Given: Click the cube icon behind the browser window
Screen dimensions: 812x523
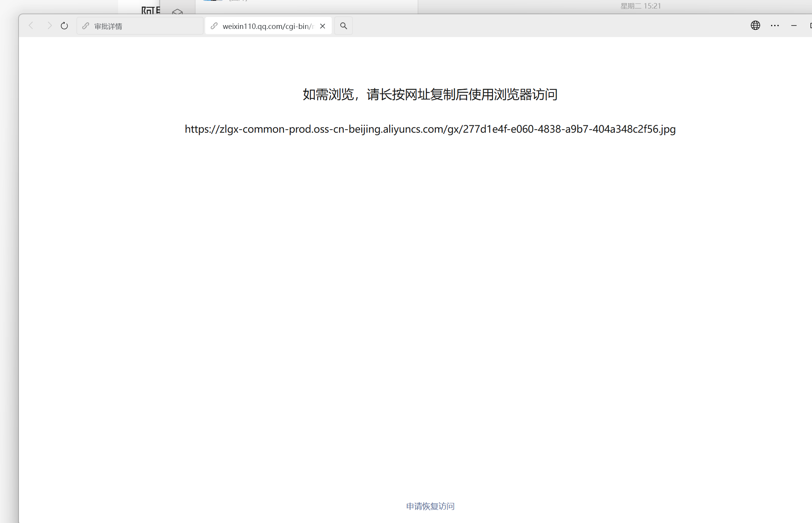Looking at the screenshot, I should 177,12.
